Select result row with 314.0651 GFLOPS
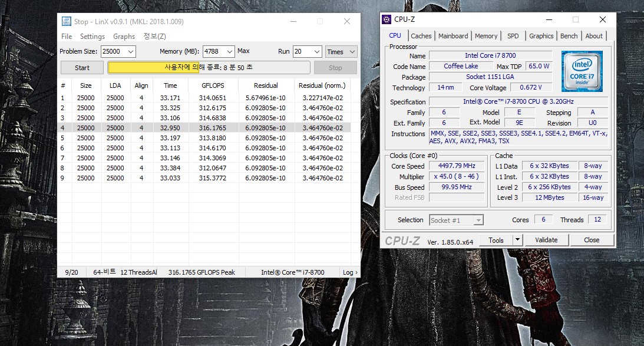The image size is (644, 346). point(204,98)
